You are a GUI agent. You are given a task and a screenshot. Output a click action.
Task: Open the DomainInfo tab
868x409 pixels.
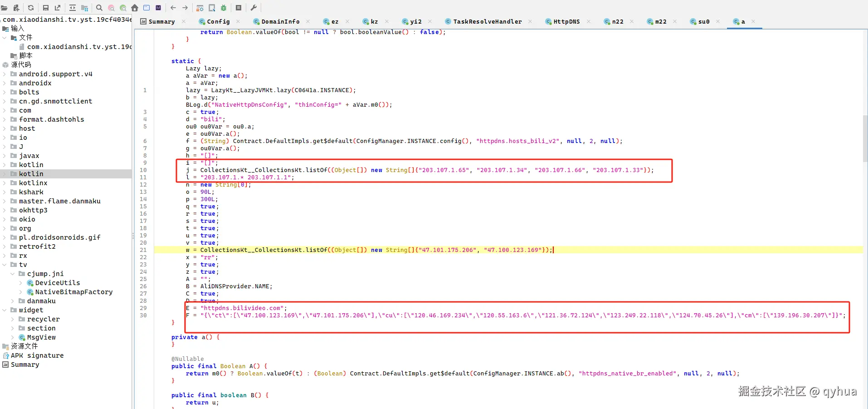(276, 21)
